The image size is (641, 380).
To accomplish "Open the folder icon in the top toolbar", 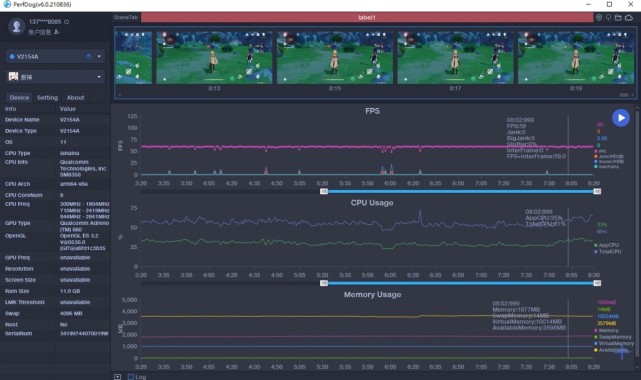I will pos(618,17).
